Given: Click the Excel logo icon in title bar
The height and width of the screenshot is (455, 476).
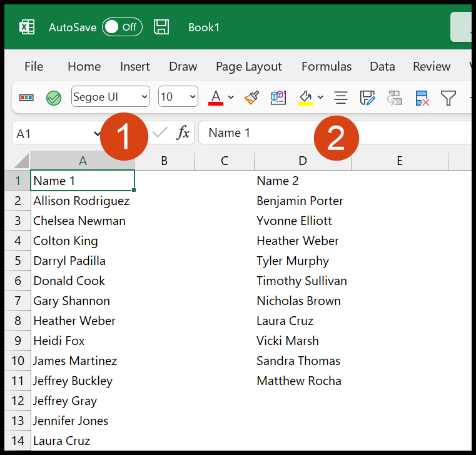Looking at the screenshot, I should [27, 27].
